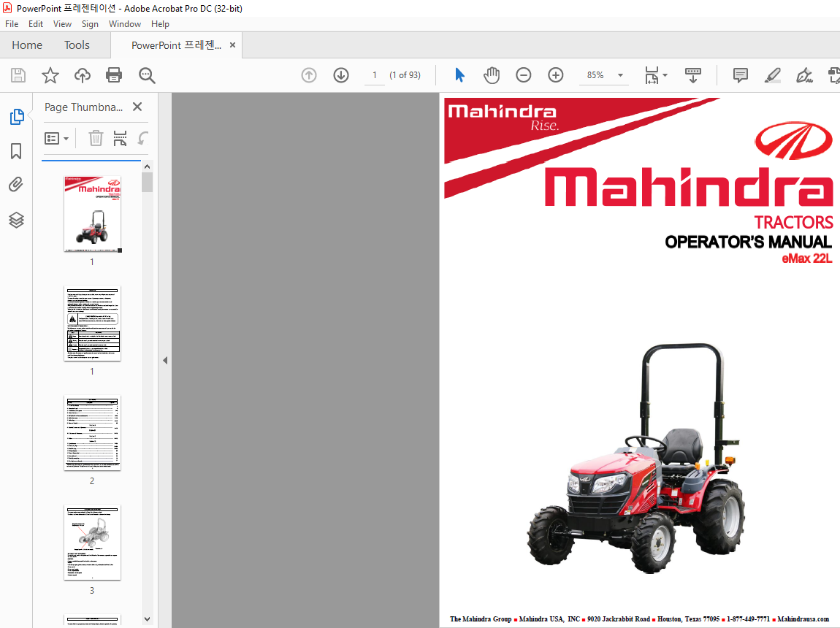Select the Highlight text tool

tap(773, 75)
